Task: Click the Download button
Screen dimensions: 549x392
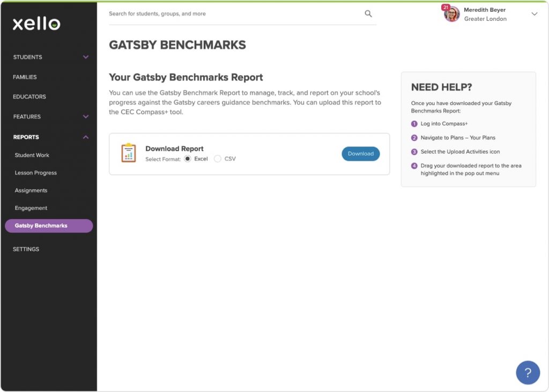Action: pos(360,154)
